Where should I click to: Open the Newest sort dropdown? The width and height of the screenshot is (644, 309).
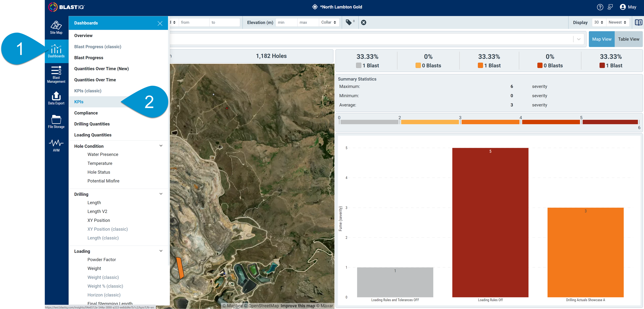coord(617,22)
